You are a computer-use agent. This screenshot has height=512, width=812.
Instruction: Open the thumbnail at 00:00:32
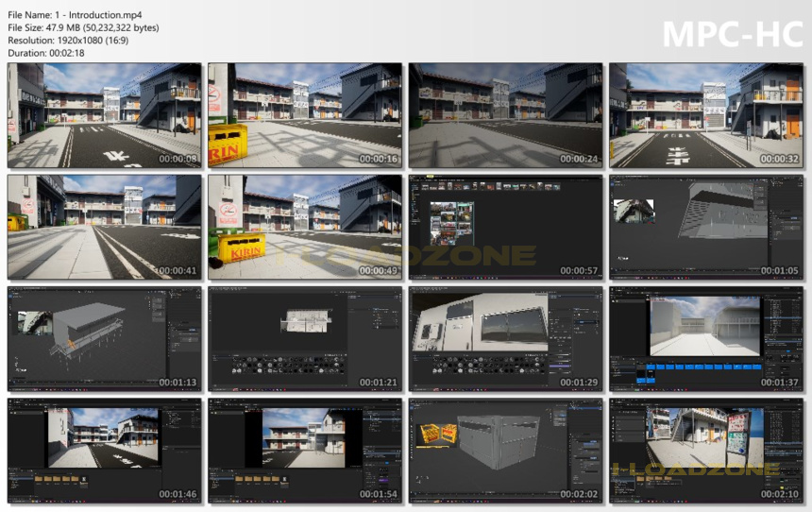coord(706,115)
